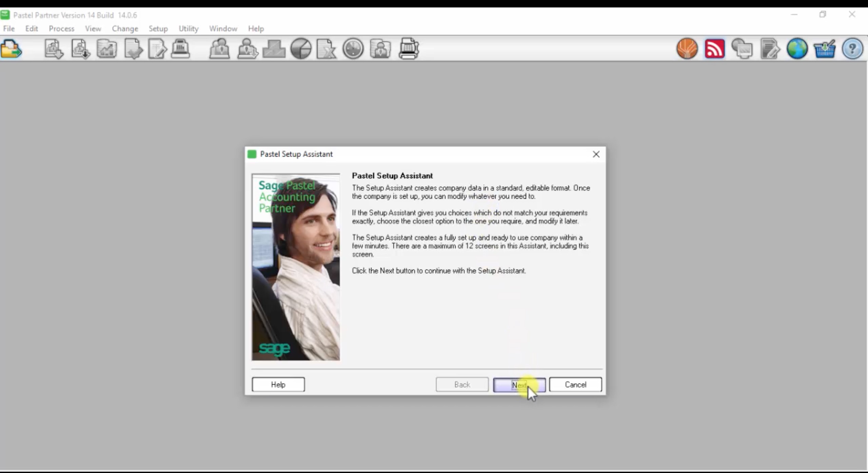The image size is (868, 473).
Task: Click the open company folder icon
Action: pos(11,49)
